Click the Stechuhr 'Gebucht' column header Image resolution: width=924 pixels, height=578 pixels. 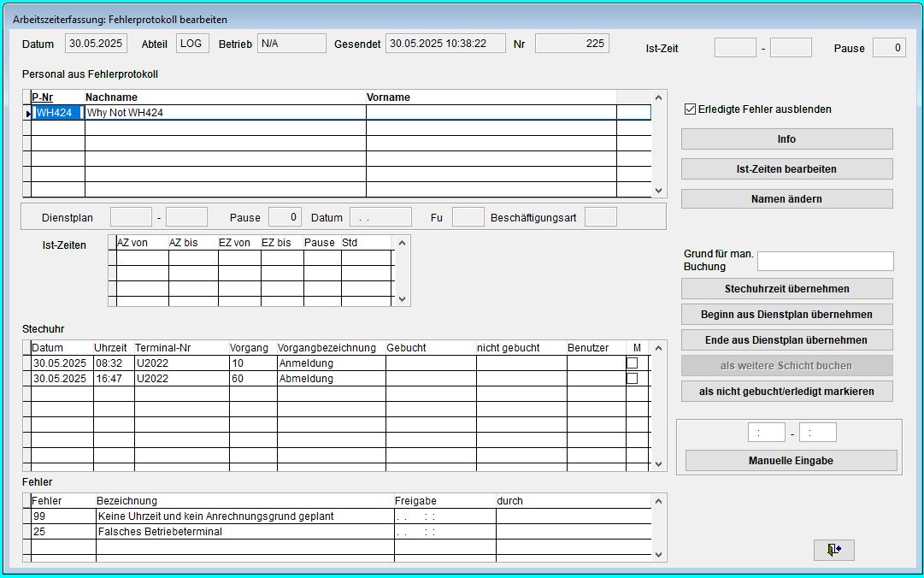[x=431, y=348]
